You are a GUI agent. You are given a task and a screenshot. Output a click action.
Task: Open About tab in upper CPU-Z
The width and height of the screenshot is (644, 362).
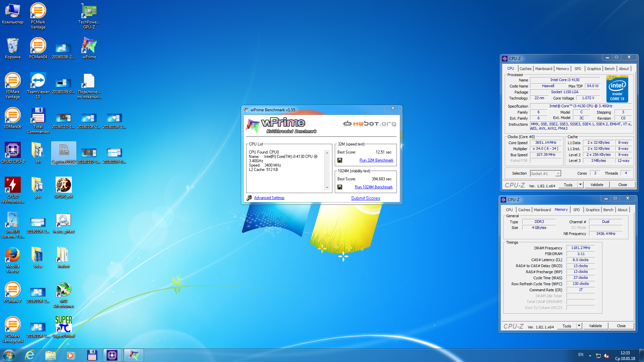[624, 69]
